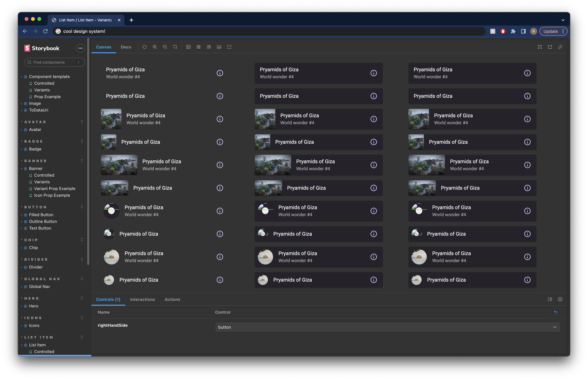Open the rightHandSide button dropdown

[387, 327]
